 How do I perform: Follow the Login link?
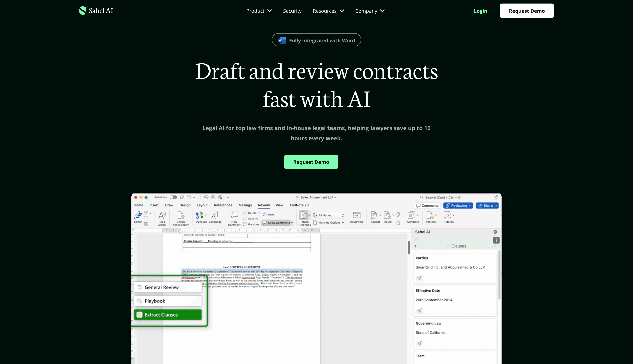480,11
